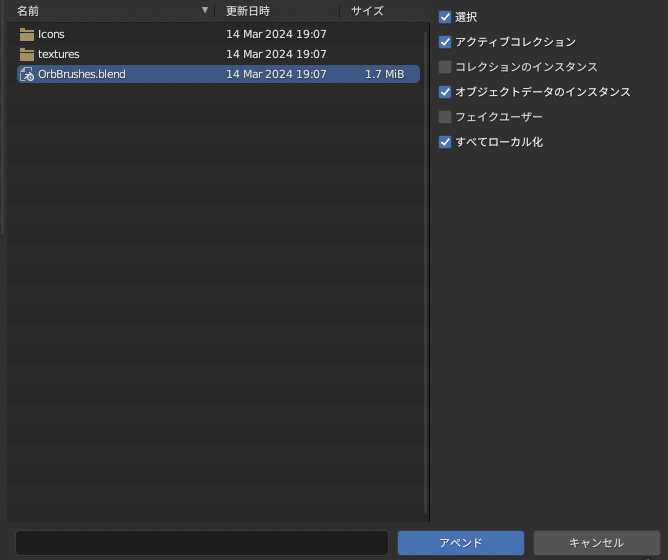Click the Icons folder icon
The image size is (668, 560).
(x=27, y=35)
